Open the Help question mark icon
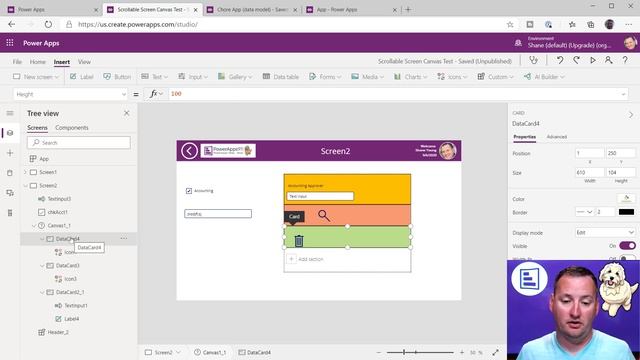This screenshot has width=640, height=360. coord(625,60)
